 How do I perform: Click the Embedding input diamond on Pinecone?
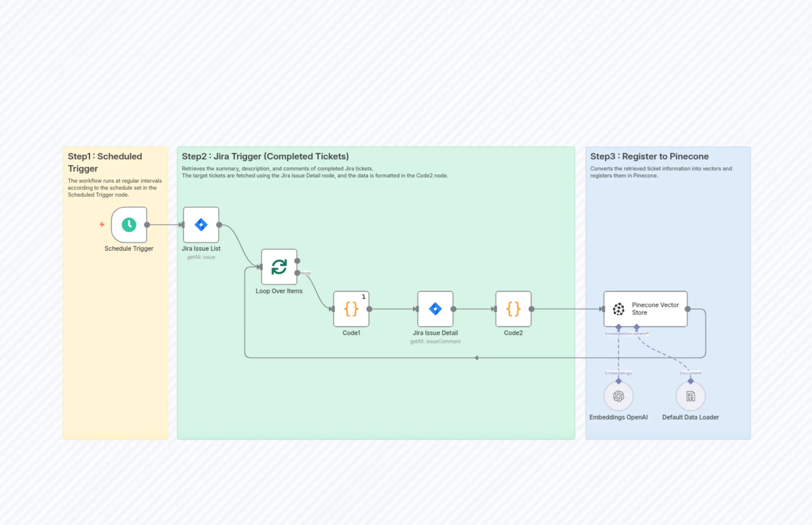click(x=618, y=326)
